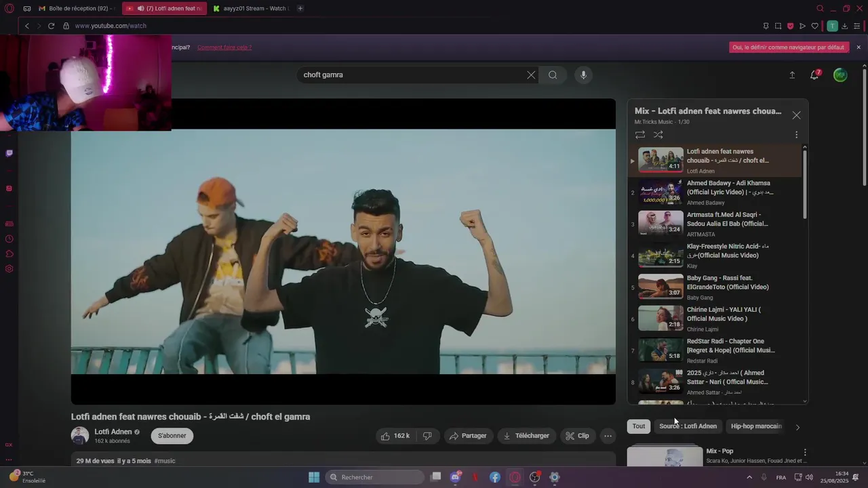Open Discord from the taskbar

tap(456, 477)
